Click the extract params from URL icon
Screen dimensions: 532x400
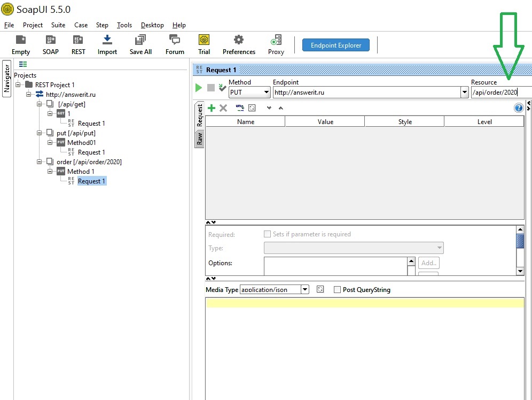tap(240, 107)
